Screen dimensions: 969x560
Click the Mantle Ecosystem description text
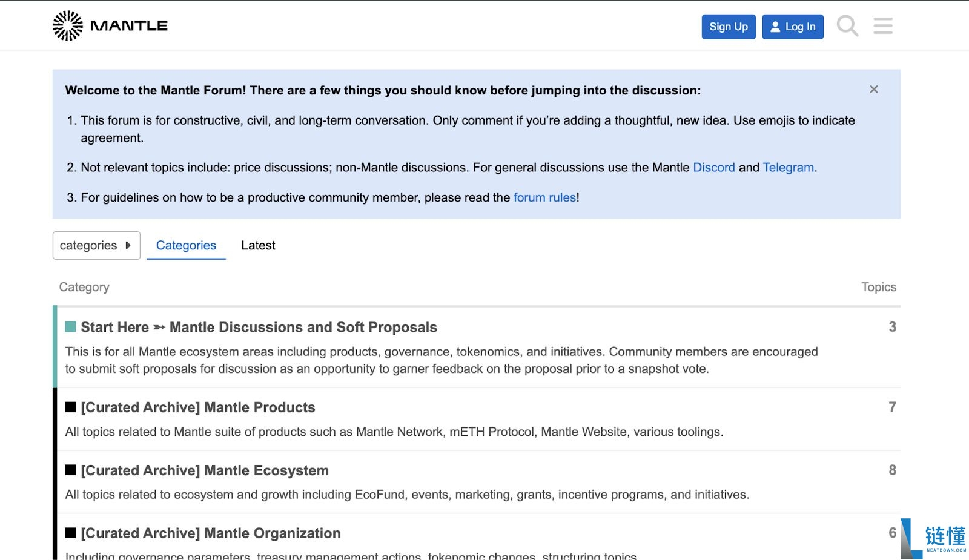click(x=407, y=495)
